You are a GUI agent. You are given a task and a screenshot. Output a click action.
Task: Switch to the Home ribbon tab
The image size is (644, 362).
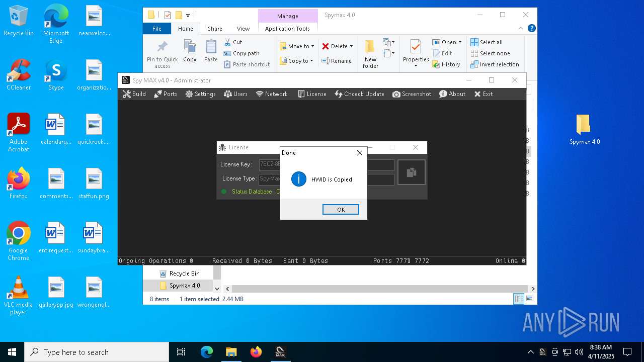(186, 29)
